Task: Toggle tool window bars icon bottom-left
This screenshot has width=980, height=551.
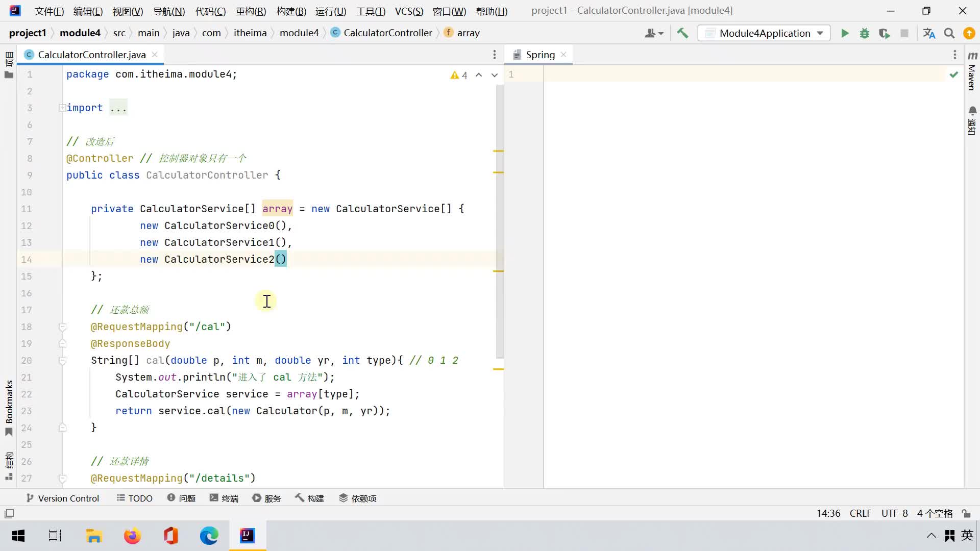Action: click(9, 513)
